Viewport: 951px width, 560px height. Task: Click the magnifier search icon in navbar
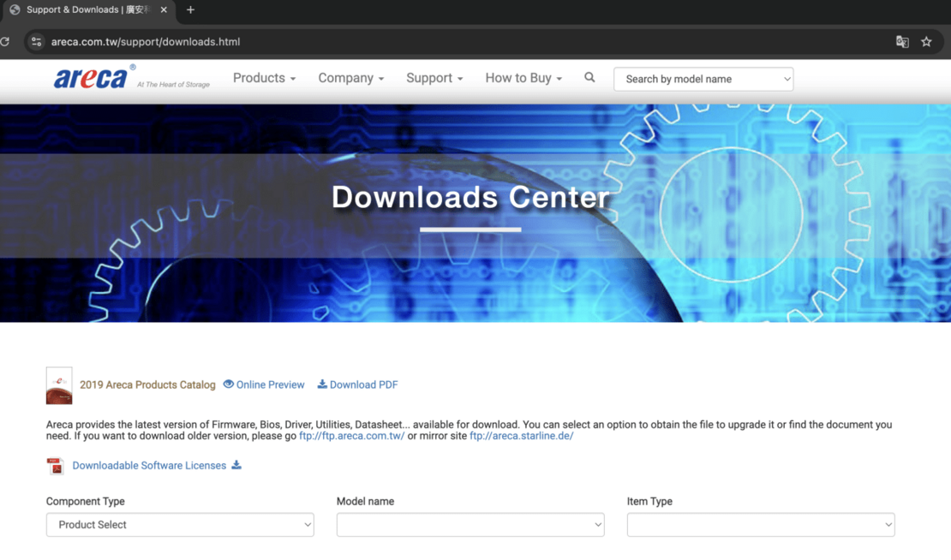589,78
